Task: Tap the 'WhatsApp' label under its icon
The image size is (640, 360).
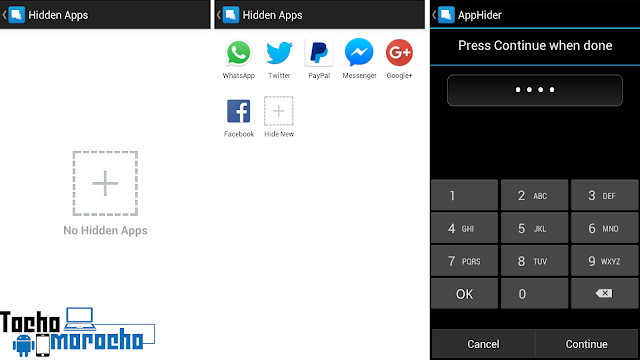Action: click(x=238, y=76)
